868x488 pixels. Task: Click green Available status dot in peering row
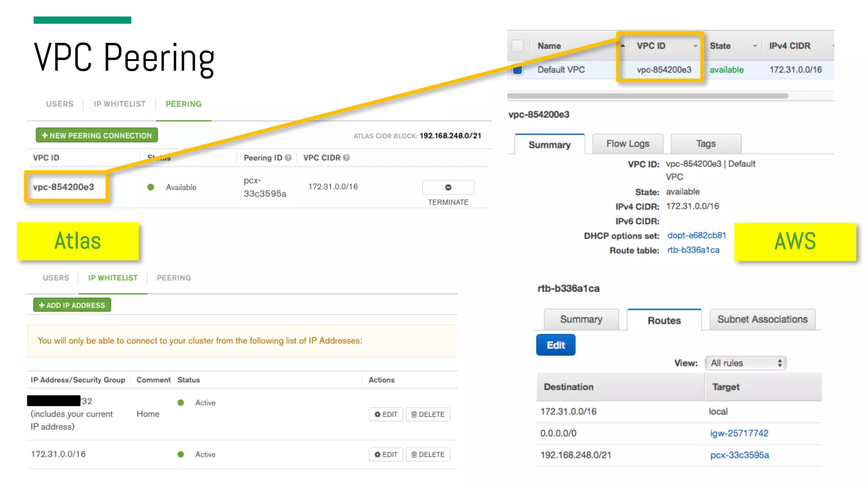(150, 187)
